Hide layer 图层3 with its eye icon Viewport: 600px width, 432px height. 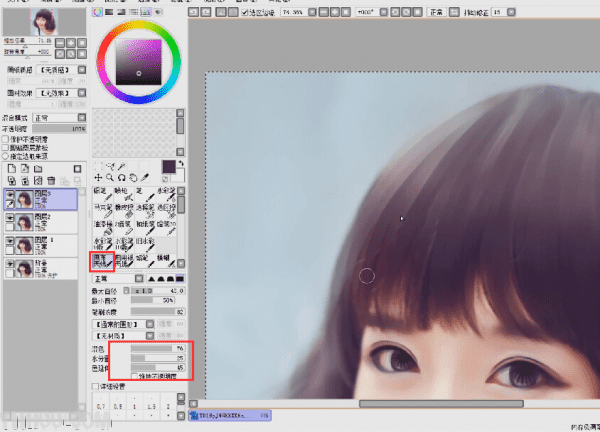pyautogui.click(x=10, y=194)
